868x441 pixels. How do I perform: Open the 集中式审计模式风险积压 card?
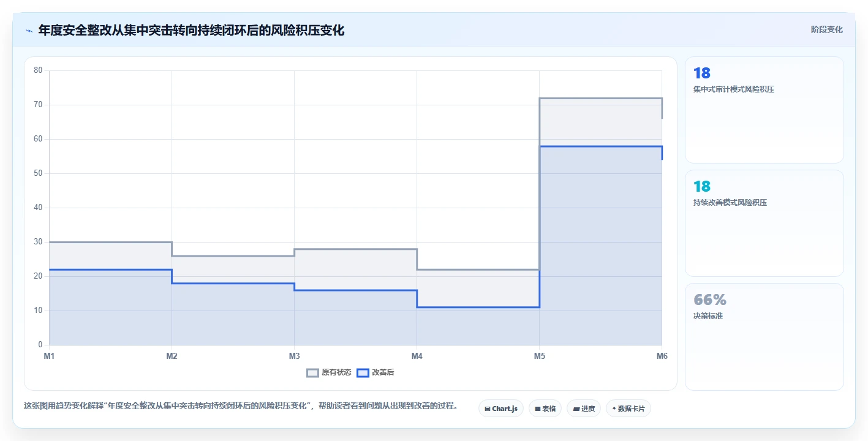pyautogui.click(x=764, y=110)
